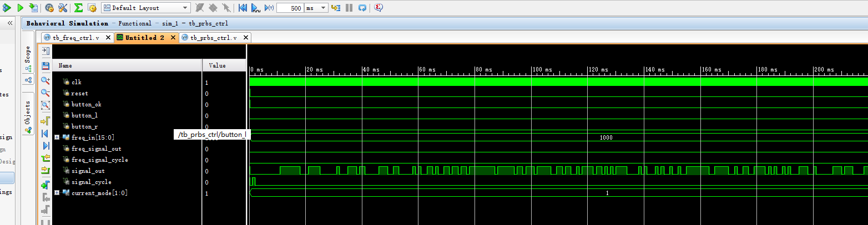868x225 pixels.
Task: Click the Run All simulation icon
Action: point(256,8)
